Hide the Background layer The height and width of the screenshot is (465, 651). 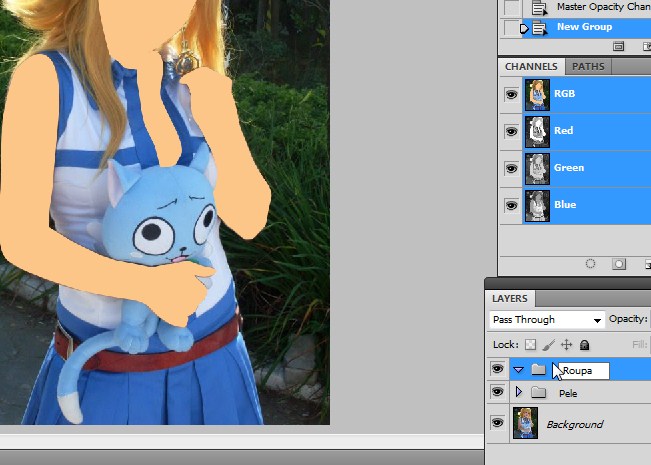click(x=497, y=423)
